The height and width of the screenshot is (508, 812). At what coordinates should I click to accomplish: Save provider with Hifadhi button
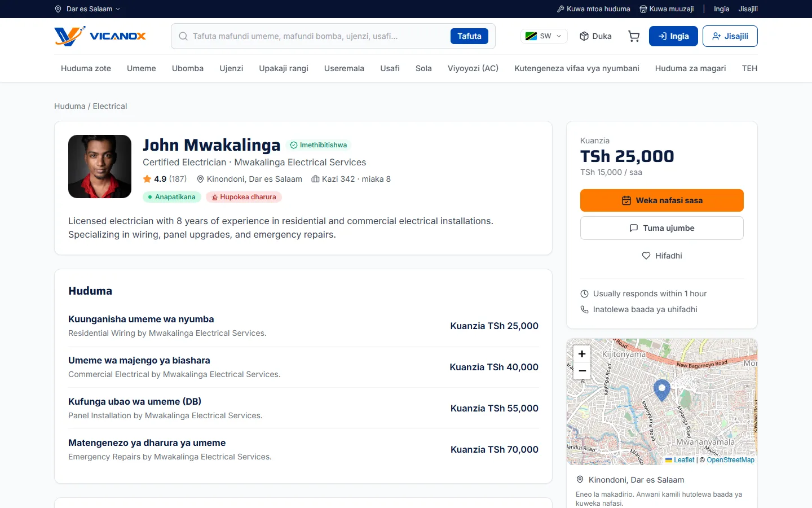662,256
